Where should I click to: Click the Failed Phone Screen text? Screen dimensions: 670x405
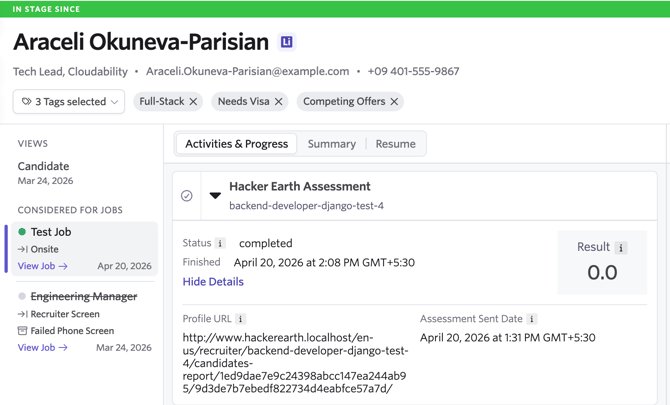72,331
